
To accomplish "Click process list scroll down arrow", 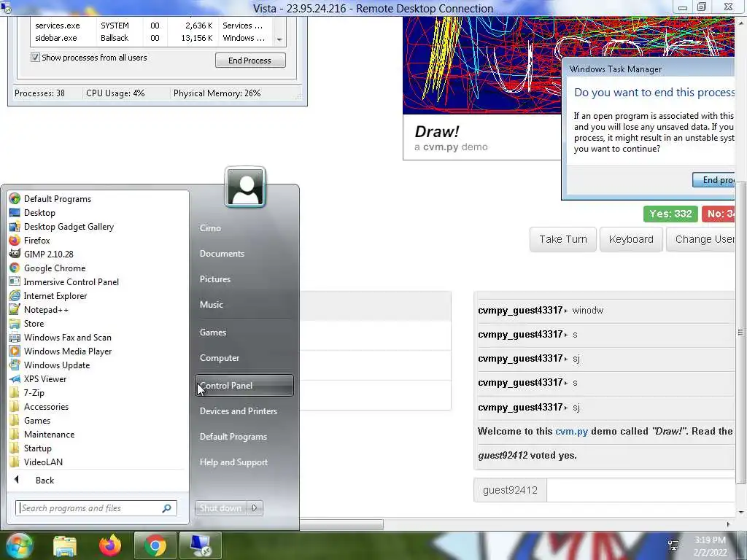I will click(x=279, y=39).
